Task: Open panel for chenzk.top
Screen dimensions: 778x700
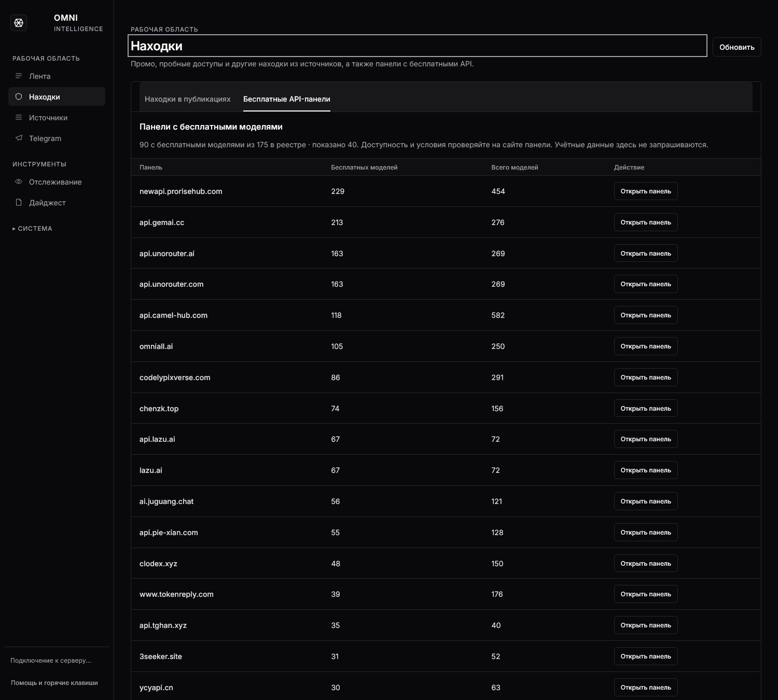Action: pos(646,409)
